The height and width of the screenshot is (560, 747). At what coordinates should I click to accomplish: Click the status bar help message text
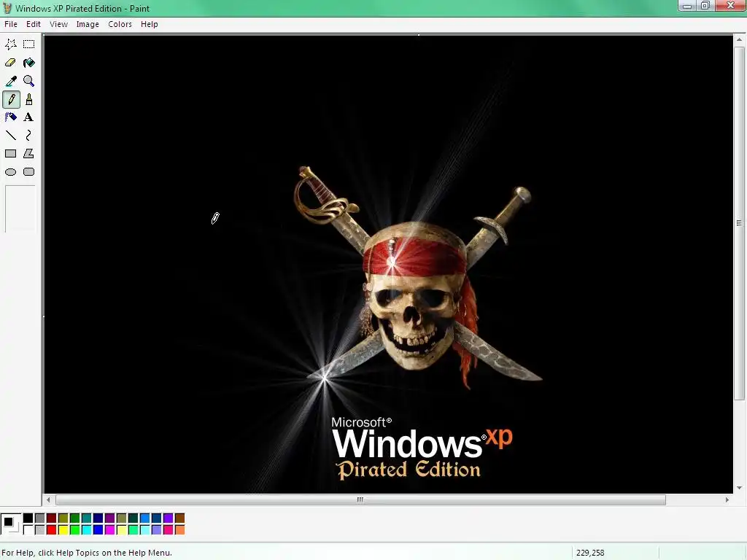(87, 553)
